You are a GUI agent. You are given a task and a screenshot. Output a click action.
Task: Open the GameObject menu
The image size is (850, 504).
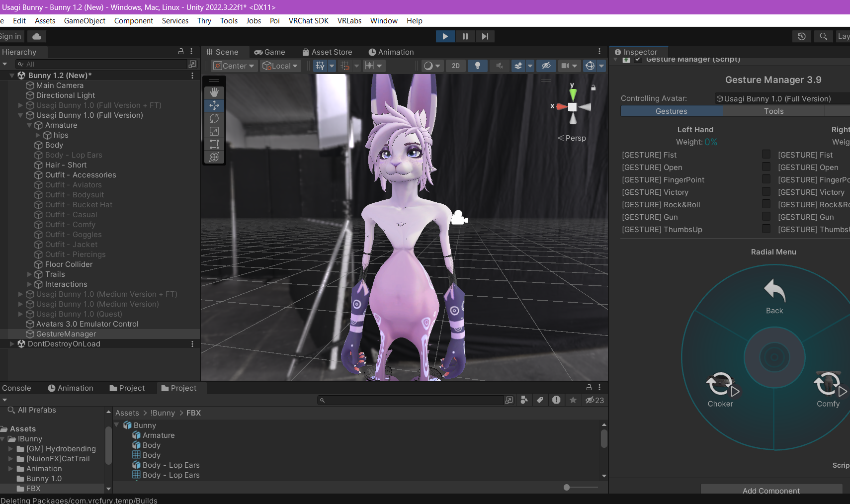tap(85, 21)
